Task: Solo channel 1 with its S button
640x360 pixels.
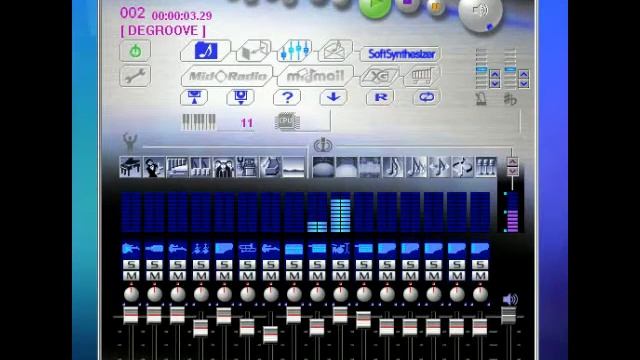Action: click(131, 264)
